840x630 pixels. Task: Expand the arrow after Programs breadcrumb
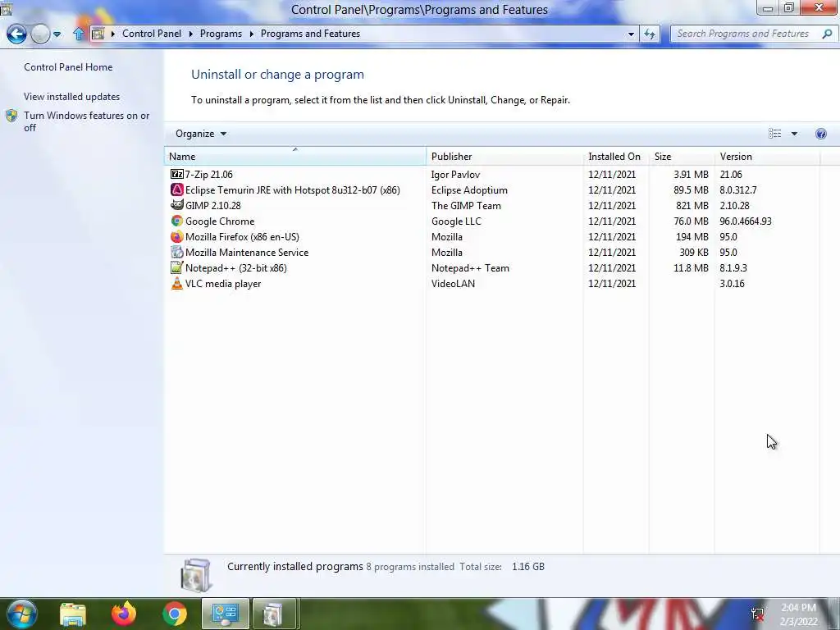251,34
